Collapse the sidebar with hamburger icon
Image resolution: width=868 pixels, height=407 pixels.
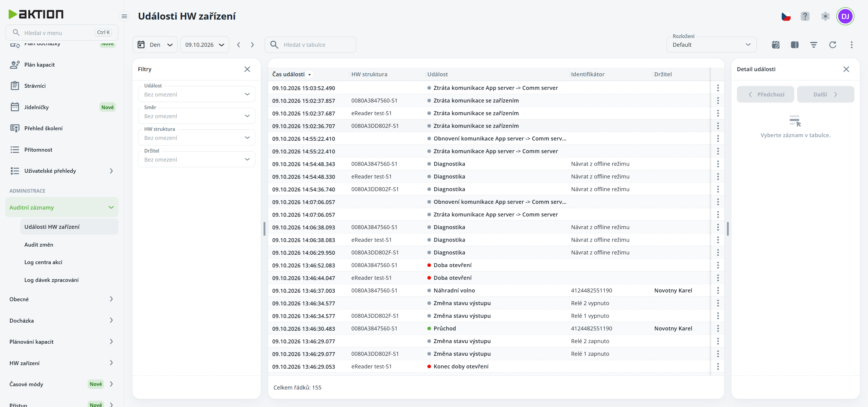coord(124,16)
